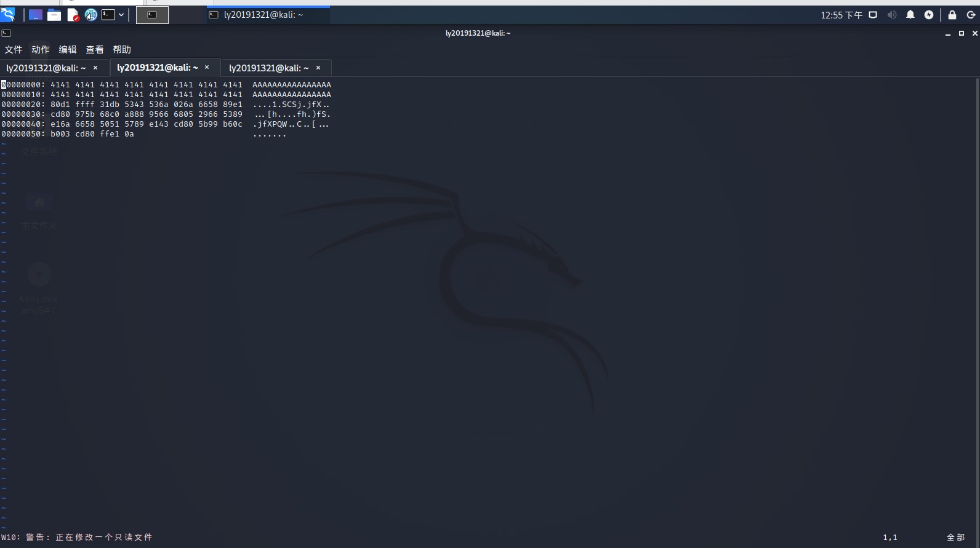Click the W10 read-only warning message
The width and height of the screenshot is (980, 548).
77,538
